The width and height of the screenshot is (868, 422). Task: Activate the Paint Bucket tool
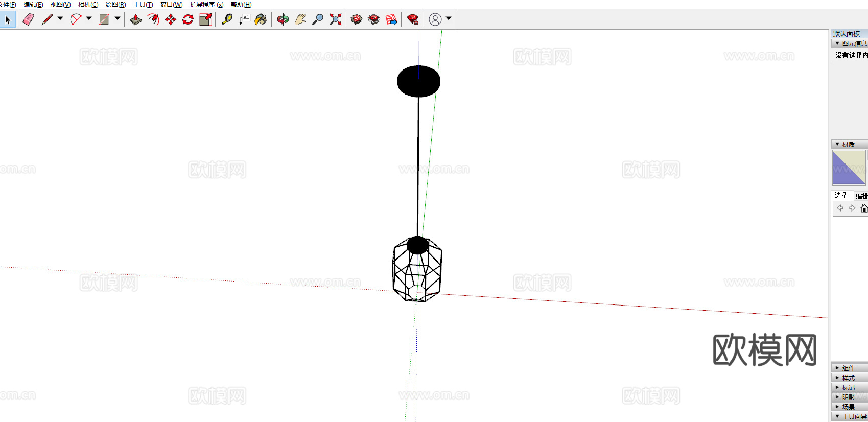click(261, 19)
